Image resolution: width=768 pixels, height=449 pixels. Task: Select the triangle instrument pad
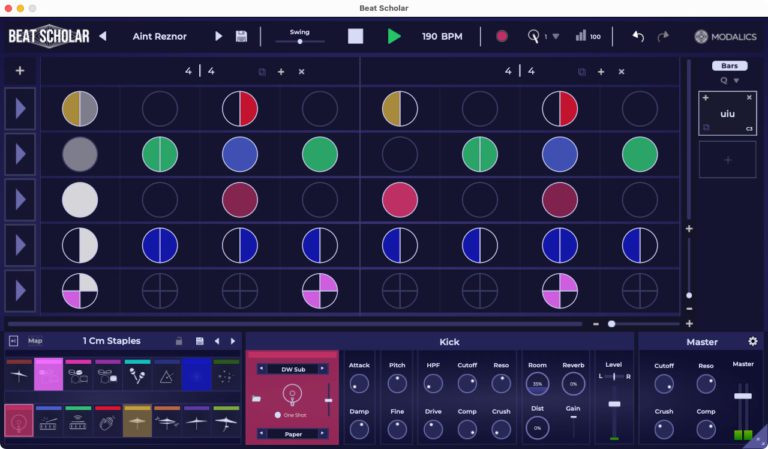[x=167, y=375]
